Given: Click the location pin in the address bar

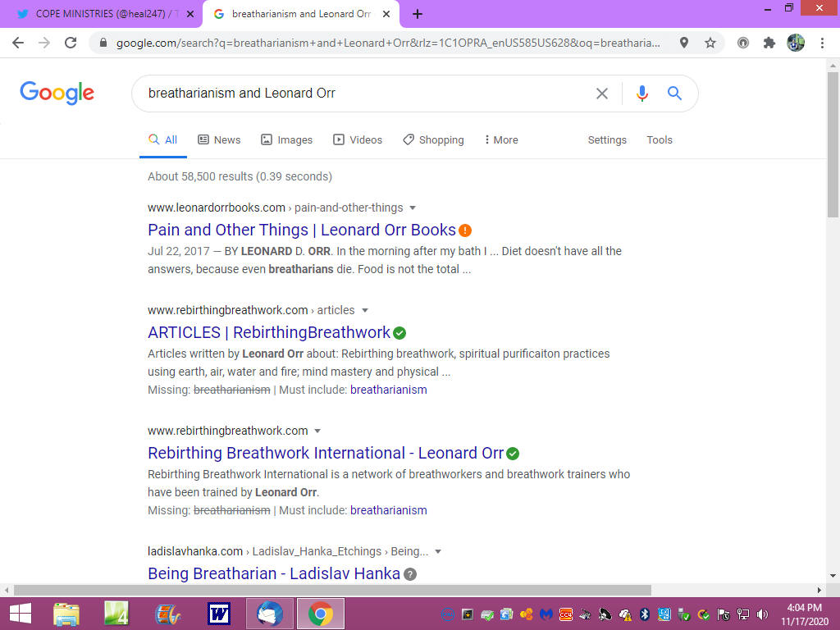Looking at the screenshot, I should click(684, 43).
